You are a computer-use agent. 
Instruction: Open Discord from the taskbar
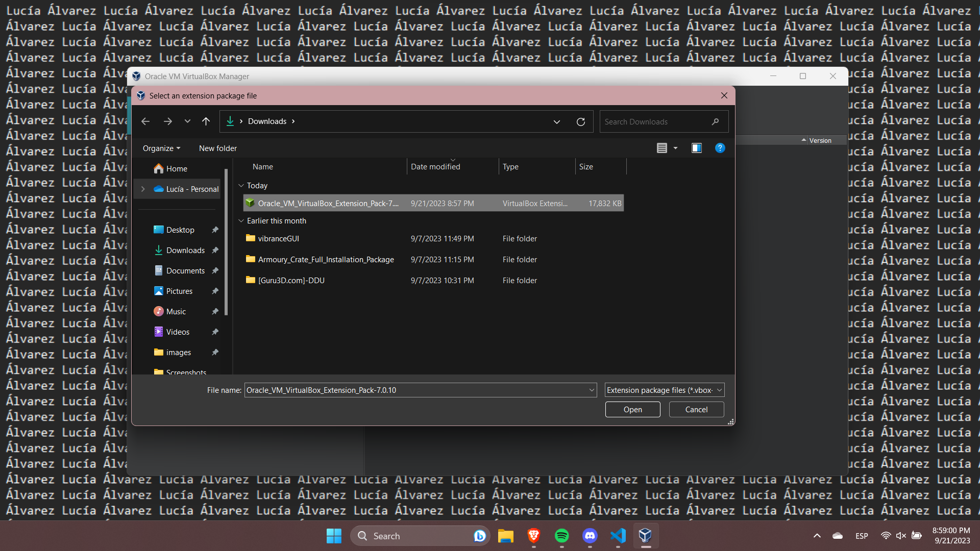pos(590,536)
